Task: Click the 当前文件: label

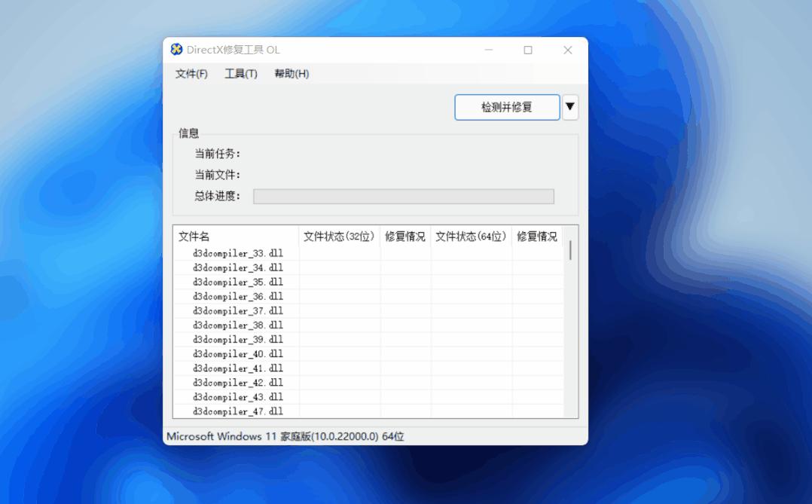Action: 218,175
